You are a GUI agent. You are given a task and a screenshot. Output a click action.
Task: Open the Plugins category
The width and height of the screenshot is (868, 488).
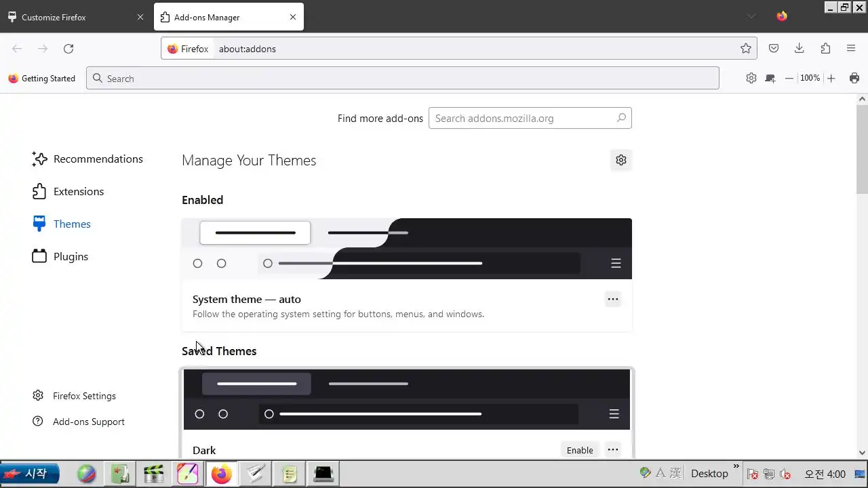tap(60, 256)
